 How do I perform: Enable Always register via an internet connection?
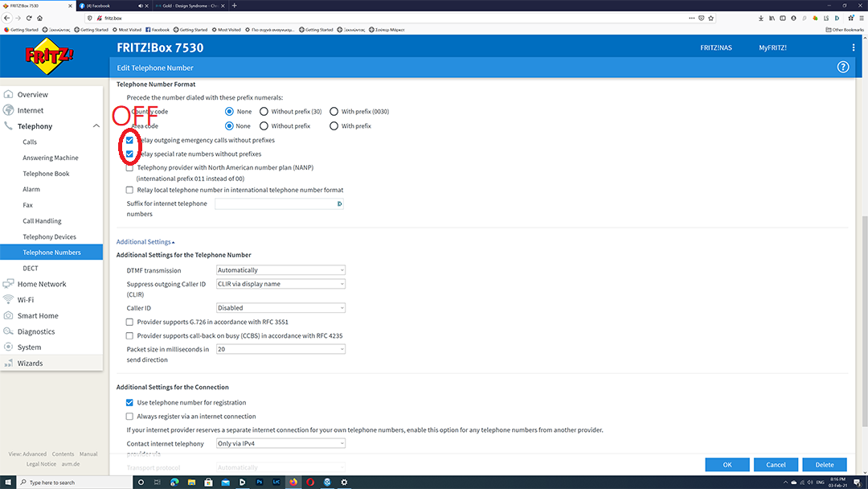click(x=129, y=417)
